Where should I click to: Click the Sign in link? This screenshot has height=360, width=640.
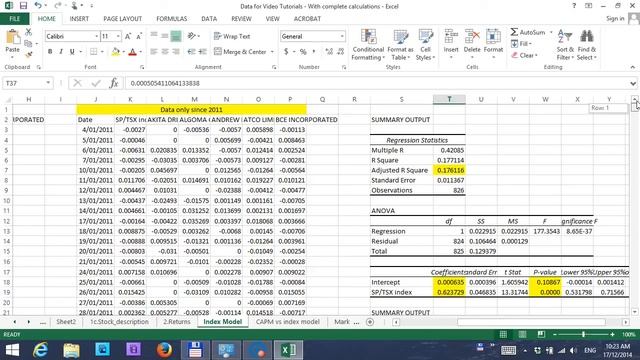tap(615, 19)
